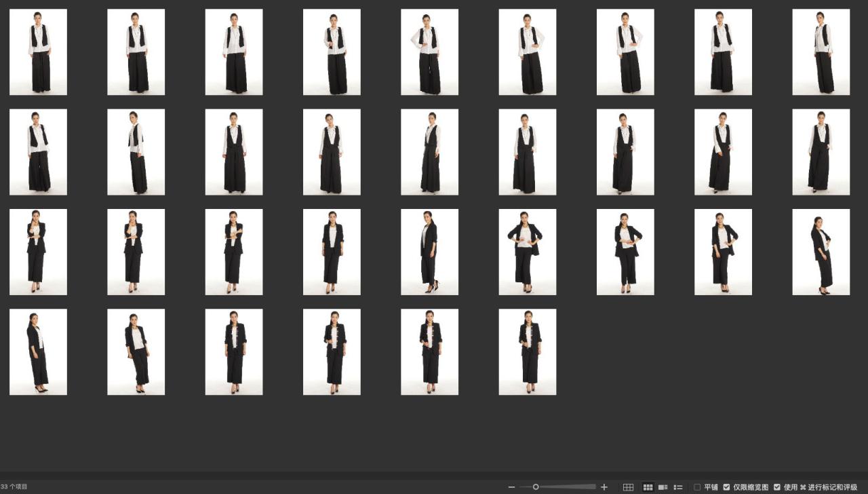
Task: Select third row's sixth photo, hands on hips
Action: click(527, 252)
